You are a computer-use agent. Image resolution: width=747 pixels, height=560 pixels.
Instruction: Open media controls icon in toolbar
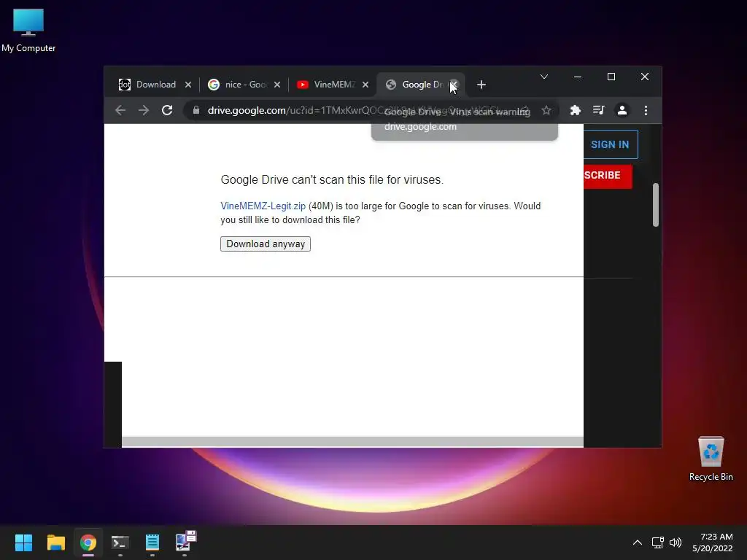(x=599, y=111)
